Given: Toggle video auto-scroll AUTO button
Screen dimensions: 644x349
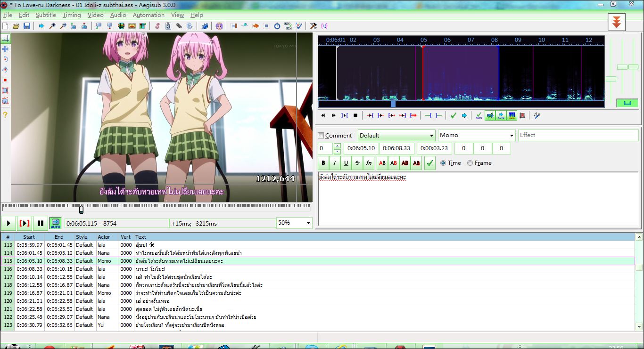Looking at the screenshot, I should (x=56, y=223).
